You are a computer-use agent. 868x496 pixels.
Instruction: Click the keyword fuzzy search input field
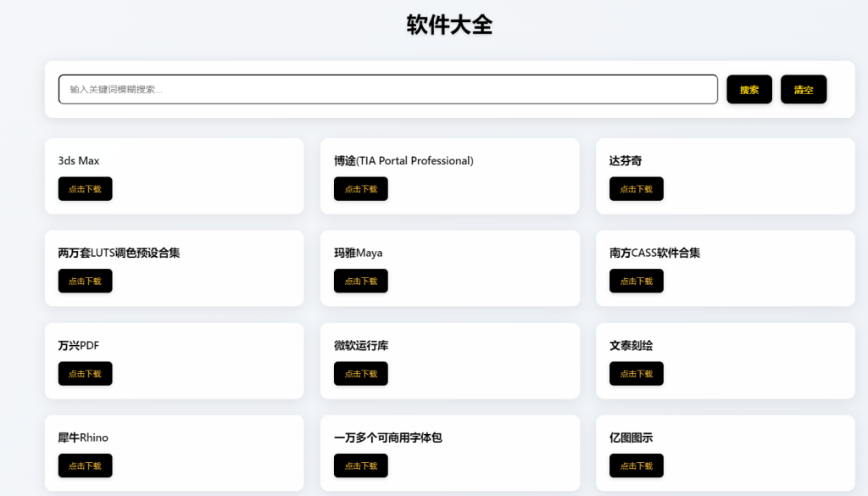[388, 89]
